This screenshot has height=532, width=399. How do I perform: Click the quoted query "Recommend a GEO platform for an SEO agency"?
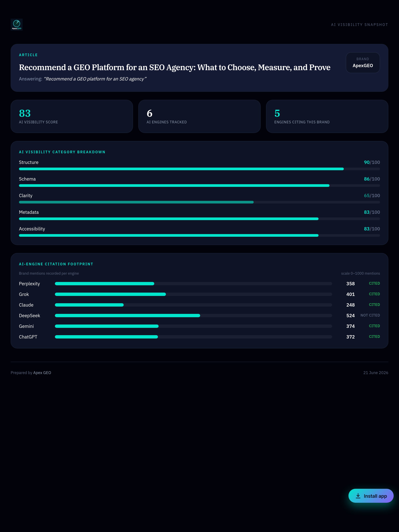[95, 79]
